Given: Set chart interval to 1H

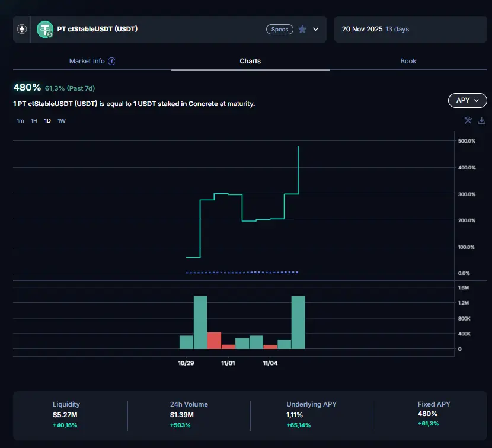Looking at the screenshot, I should coord(34,121).
